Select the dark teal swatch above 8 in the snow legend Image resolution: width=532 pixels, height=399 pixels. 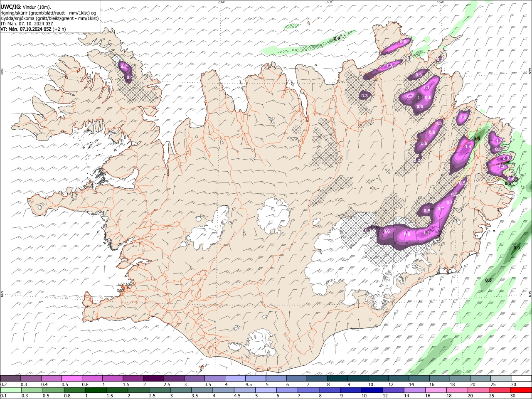[337, 379]
